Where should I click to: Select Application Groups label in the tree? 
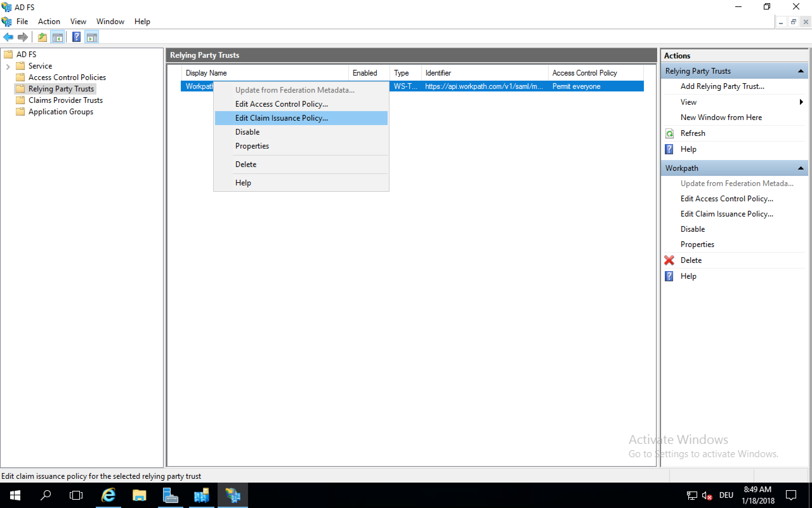click(61, 111)
